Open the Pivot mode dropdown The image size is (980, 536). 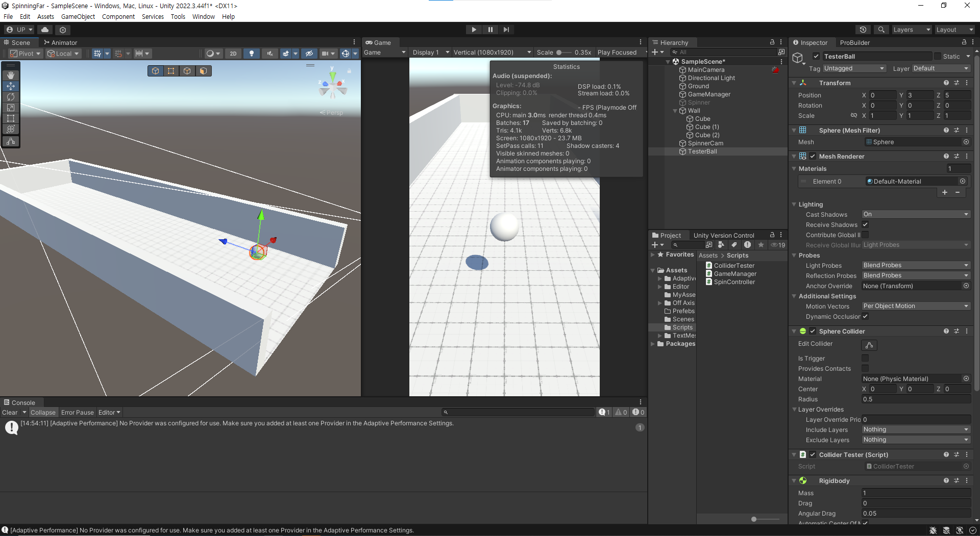point(25,54)
